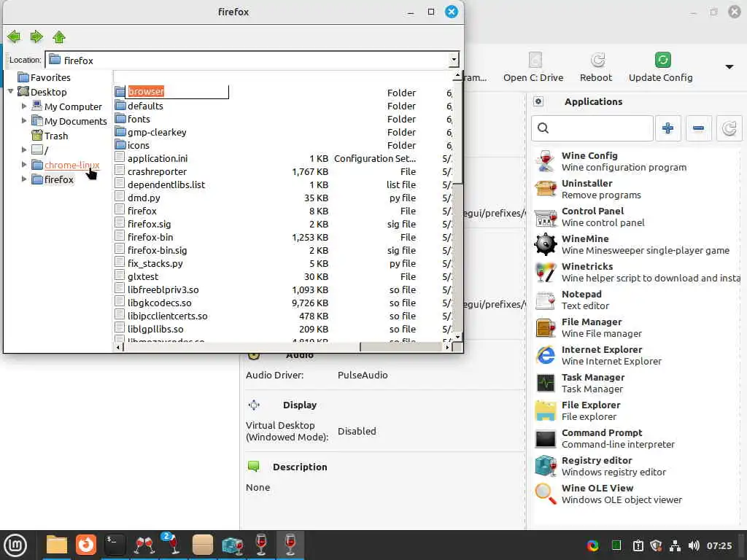Click the 07:25 clock
The height and width of the screenshot is (560, 747).
point(719,545)
